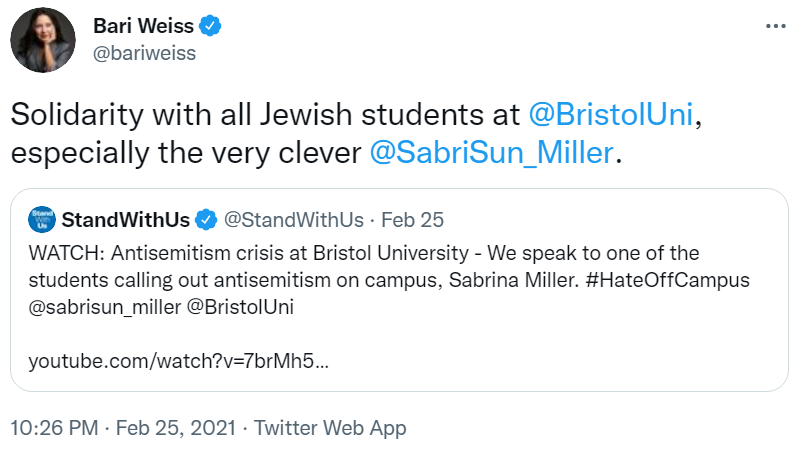Viewport: 800px width, 449px height.
Task: Click the StandWithUs avatar icon
Action: [x=42, y=219]
